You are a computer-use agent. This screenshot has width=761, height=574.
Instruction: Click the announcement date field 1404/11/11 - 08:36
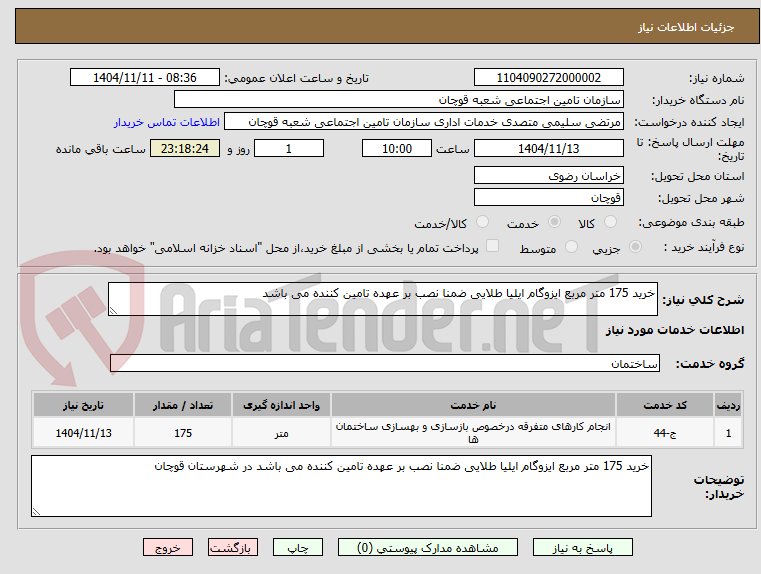(145, 78)
